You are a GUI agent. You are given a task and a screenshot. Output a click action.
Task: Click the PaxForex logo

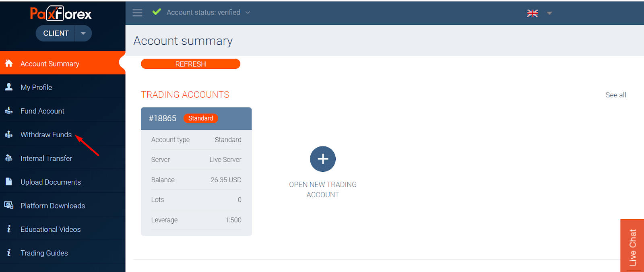61,13
